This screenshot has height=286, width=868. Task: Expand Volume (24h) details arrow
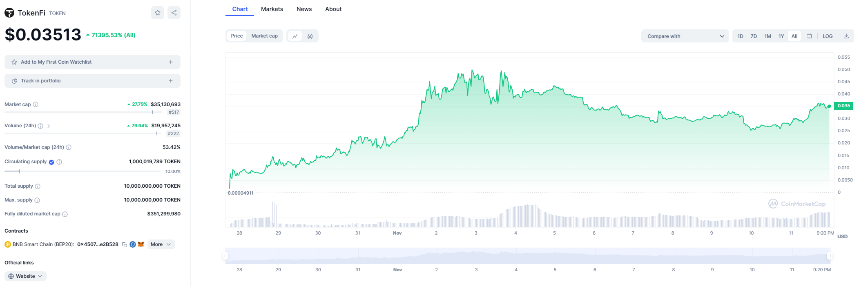click(x=49, y=126)
